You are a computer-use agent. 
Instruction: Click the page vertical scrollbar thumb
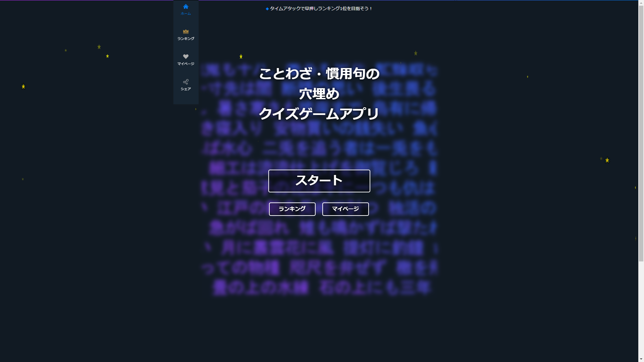[x=641, y=133]
